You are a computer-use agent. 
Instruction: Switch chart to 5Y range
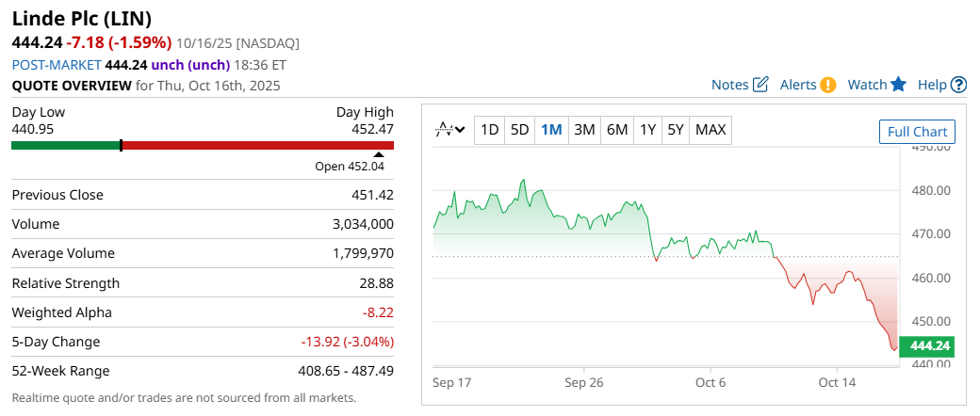click(676, 130)
